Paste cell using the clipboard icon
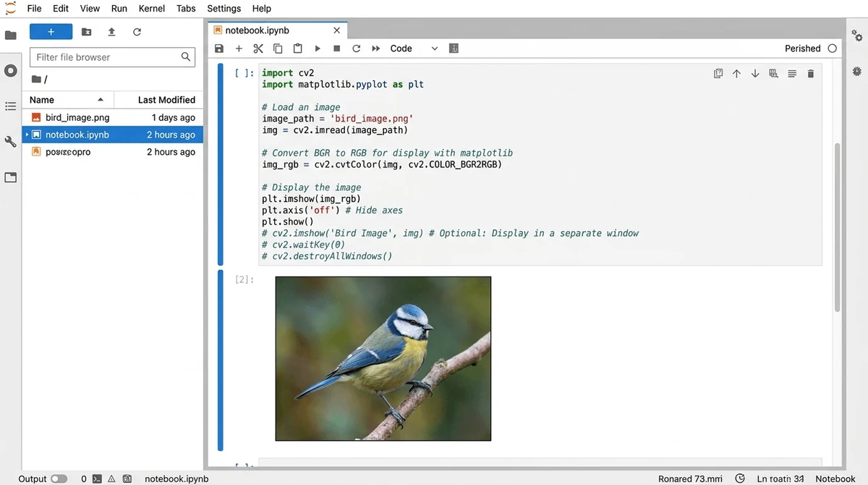Image resolution: width=868 pixels, height=485 pixels. (297, 48)
